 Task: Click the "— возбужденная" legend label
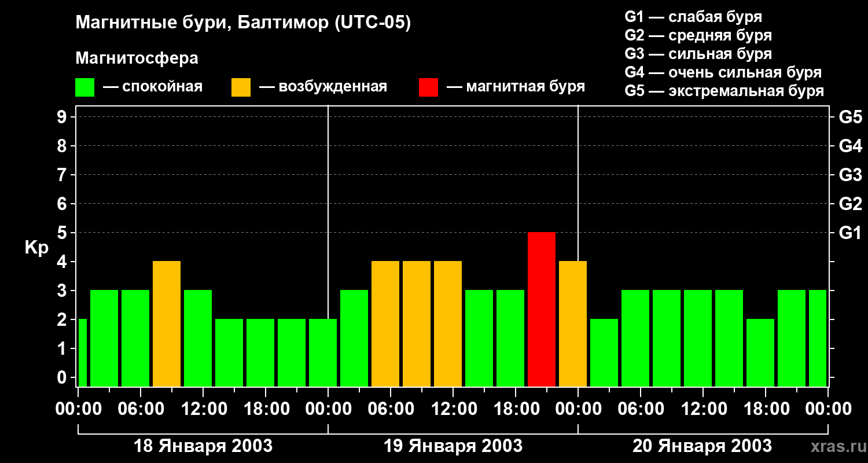click(323, 87)
